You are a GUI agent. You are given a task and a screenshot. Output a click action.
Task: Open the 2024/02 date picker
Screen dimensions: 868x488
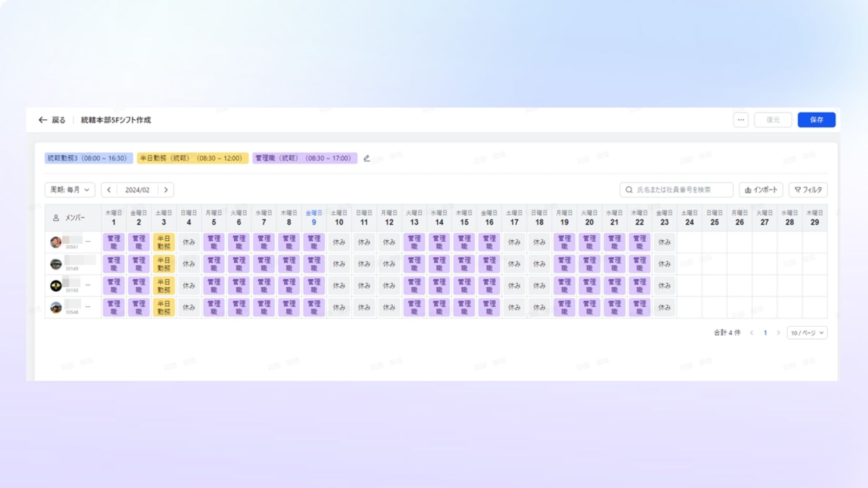(137, 190)
